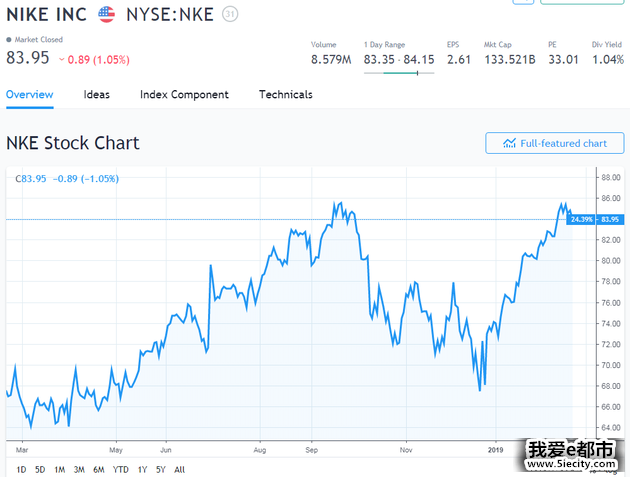Open the Index Component tab
Screen dimensions: 630x477
(184, 95)
